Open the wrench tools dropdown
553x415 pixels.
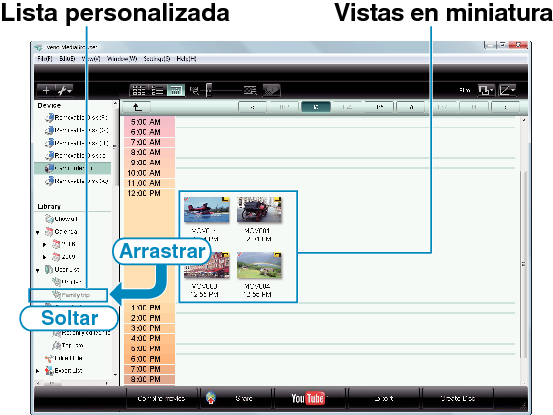point(65,91)
